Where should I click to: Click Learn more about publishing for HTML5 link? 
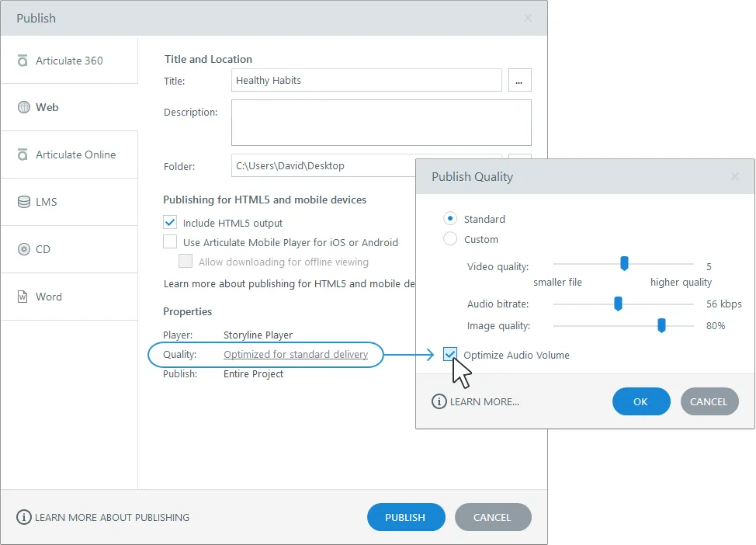pyautogui.click(x=290, y=283)
